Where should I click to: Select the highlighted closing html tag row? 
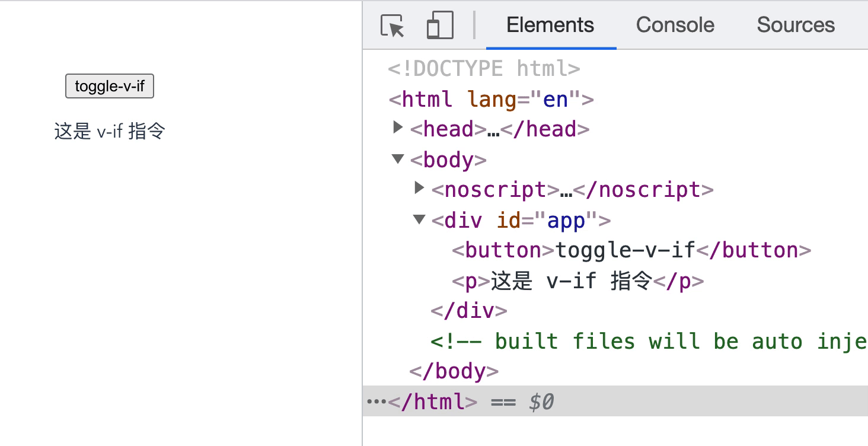tap(615, 402)
